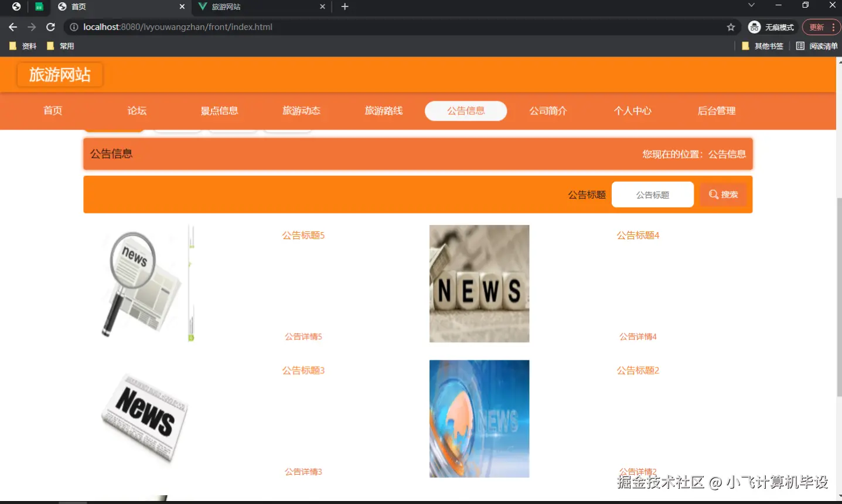The width and height of the screenshot is (842, 504).
Task: Go to 首页 in the navigation bar
Action: [53, 111]
